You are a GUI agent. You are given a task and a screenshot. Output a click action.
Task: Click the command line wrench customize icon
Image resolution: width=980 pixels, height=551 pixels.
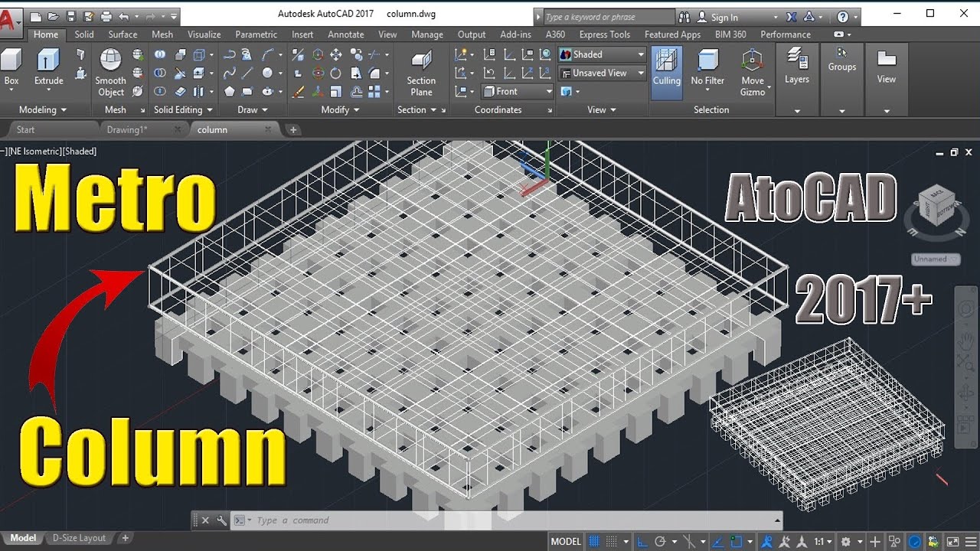[221, 520]
